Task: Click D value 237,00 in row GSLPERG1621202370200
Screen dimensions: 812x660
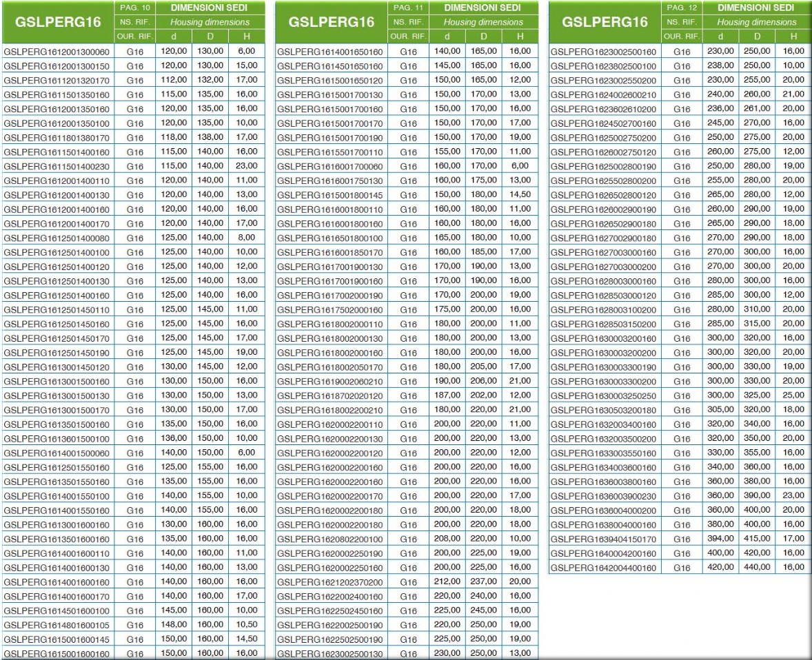Action: pyautogui.click(x=484, y=581)
